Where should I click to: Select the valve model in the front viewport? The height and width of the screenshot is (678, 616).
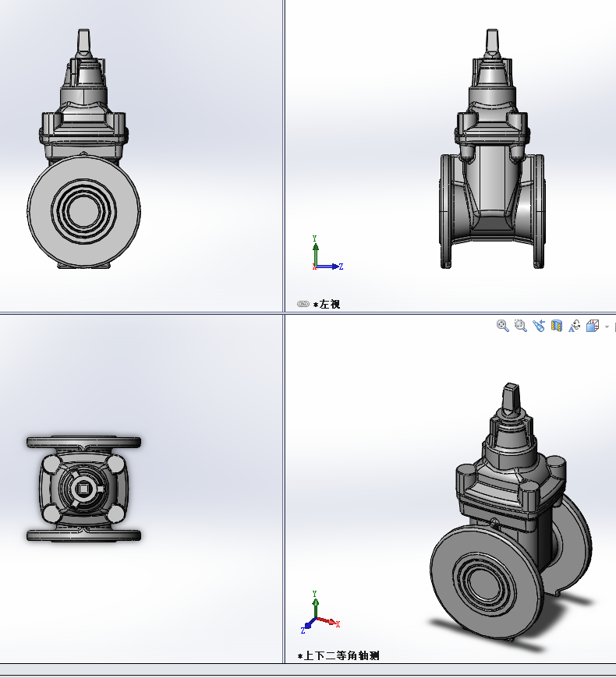[x=83, y=149]
